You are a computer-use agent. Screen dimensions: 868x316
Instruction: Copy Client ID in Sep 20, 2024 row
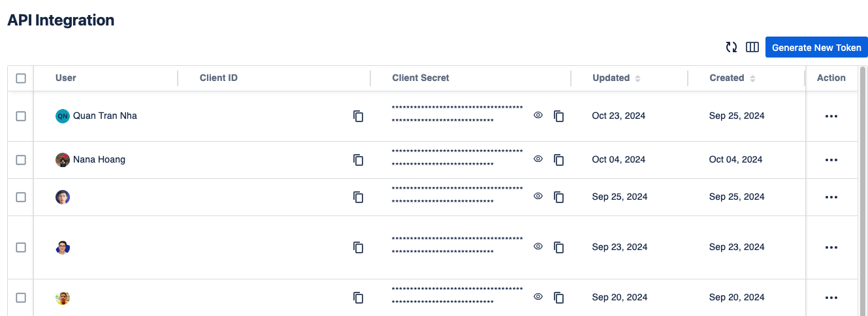coord(358,298)
